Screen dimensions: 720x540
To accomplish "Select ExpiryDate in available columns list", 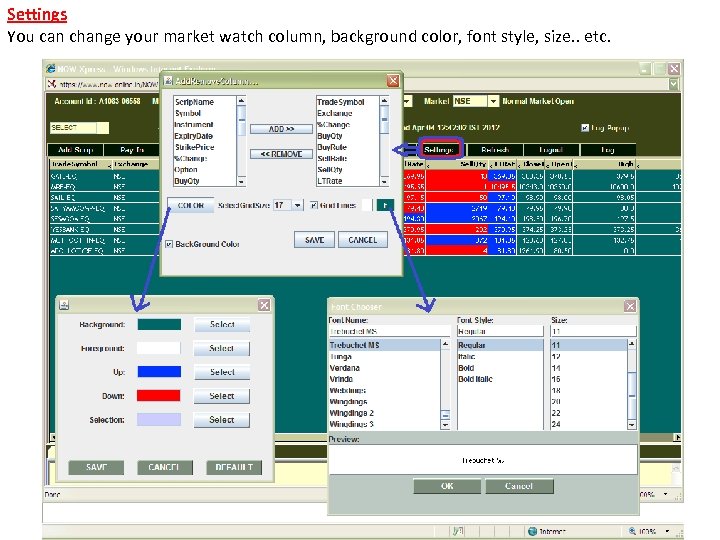I will tap(193, 136).
